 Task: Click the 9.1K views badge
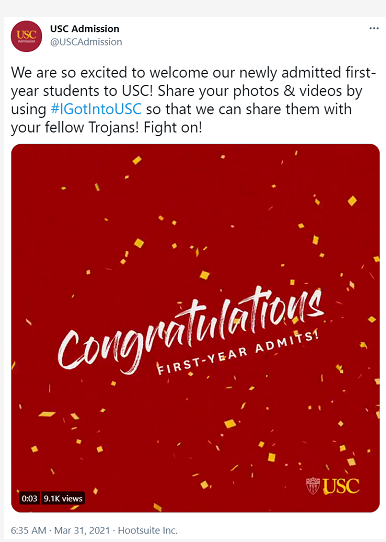[63, 498]
